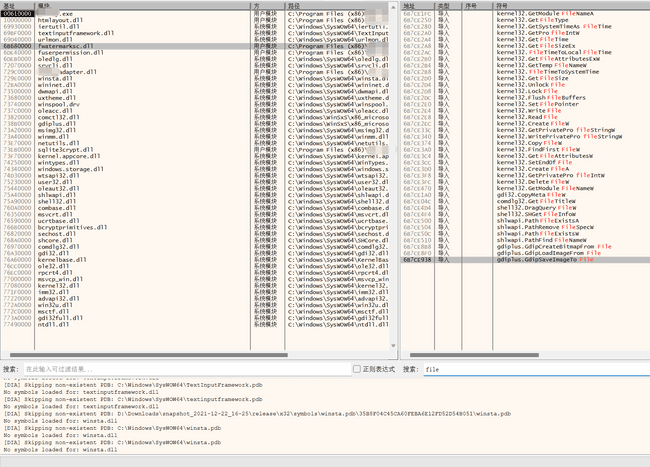650x467 pixels.
Task: Click the module list scroll-down arrow
Action: [393, 346]
